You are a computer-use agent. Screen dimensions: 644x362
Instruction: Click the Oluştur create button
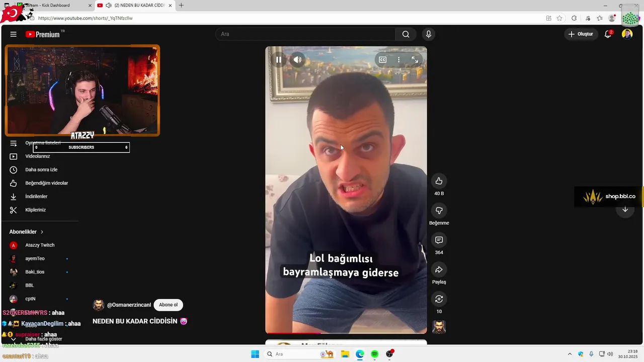click(581, 34)
